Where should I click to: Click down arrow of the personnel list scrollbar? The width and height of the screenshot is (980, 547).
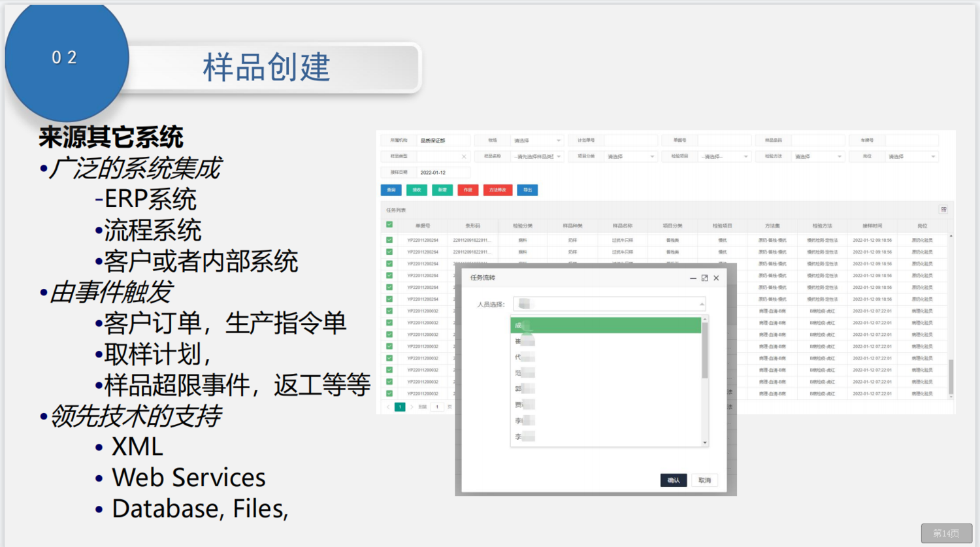tap(705, 442)
